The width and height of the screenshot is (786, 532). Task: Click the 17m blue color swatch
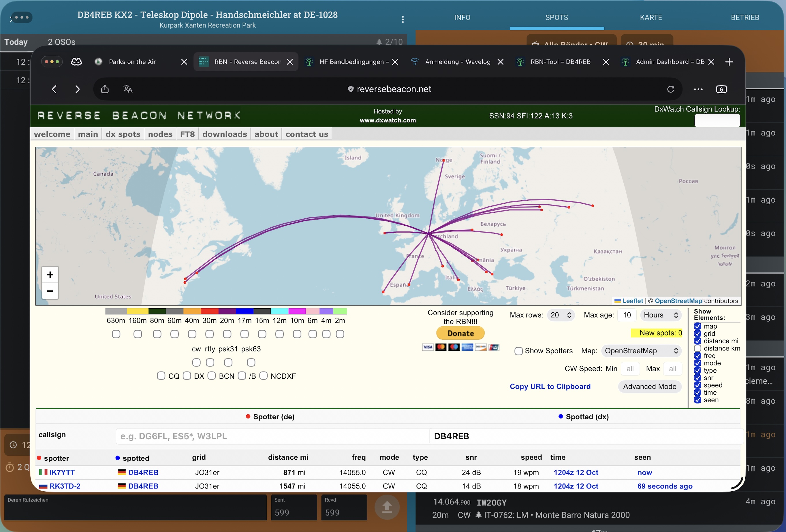[x=245, y=311]
